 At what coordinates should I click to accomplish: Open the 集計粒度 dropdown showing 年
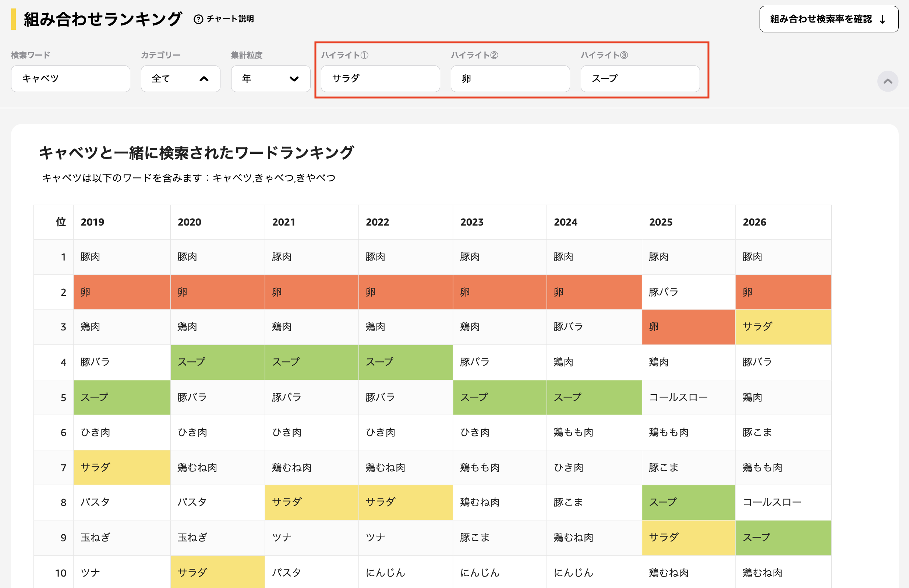pyautogui.click(x=270, y=79)
